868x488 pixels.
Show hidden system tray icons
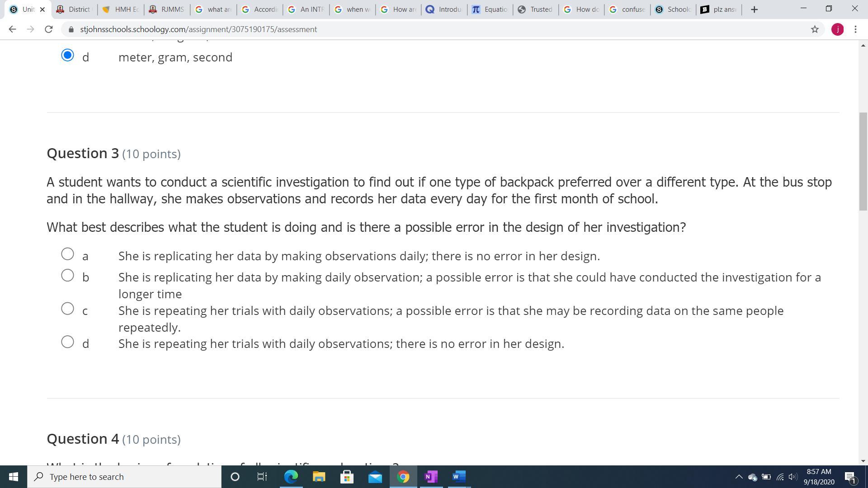pyautogui.click(x=739, y=477)
